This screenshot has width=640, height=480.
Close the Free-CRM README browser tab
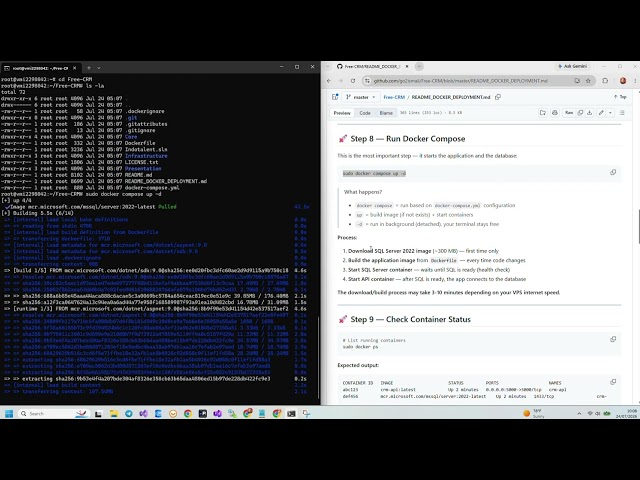pyautogui.click(x=407, y=66)
